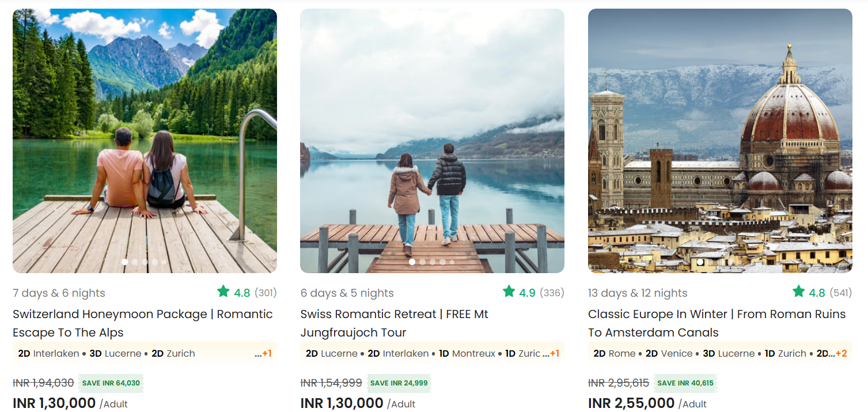
Task: Click the (541) reviews count
Action: 842,293
